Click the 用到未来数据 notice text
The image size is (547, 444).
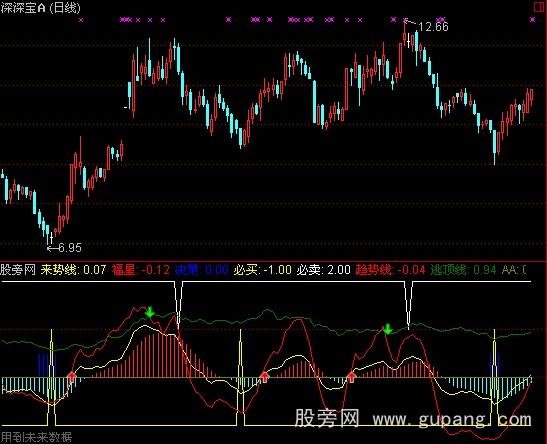36,437
